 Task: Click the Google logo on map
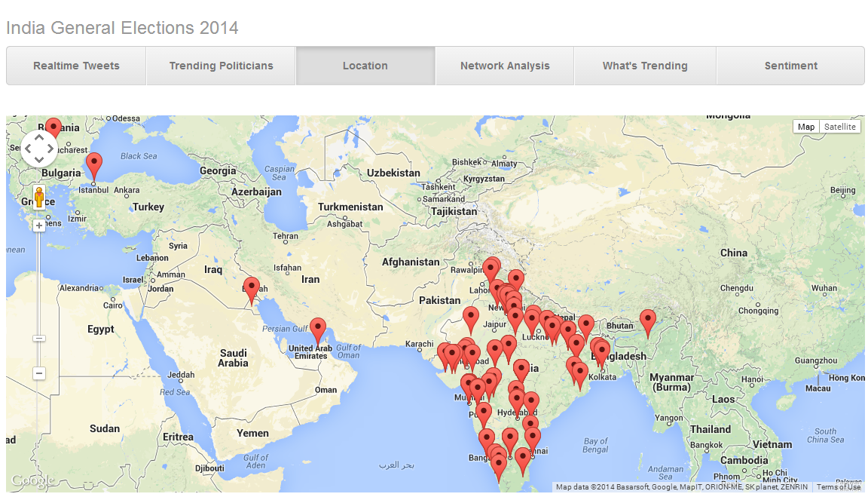tap(33, 480)
